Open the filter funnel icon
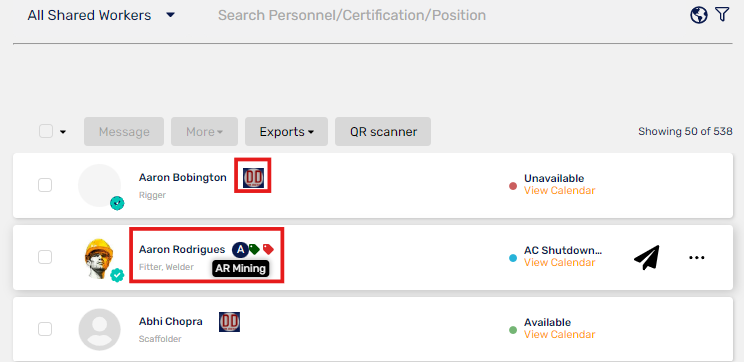744x362 pixels. pos(722,15)
